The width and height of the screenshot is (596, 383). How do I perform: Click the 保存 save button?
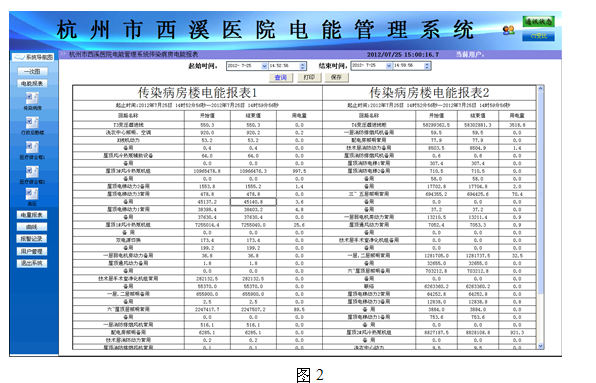[336, 78]
